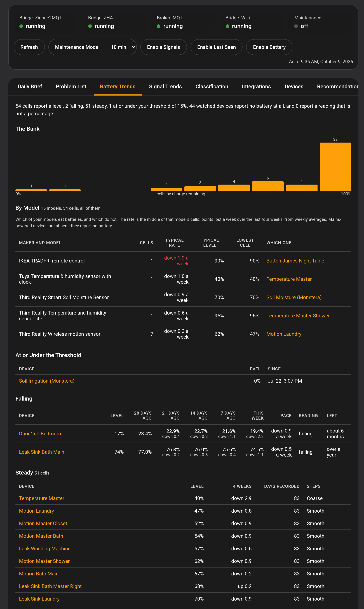Open the Classification tab

[x=212, y=87]
